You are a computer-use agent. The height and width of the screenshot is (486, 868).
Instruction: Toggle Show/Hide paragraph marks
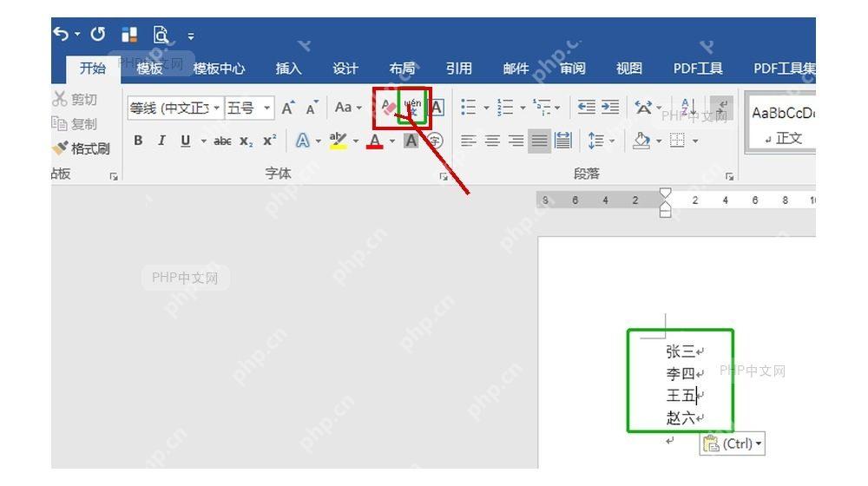pos(722,108)
